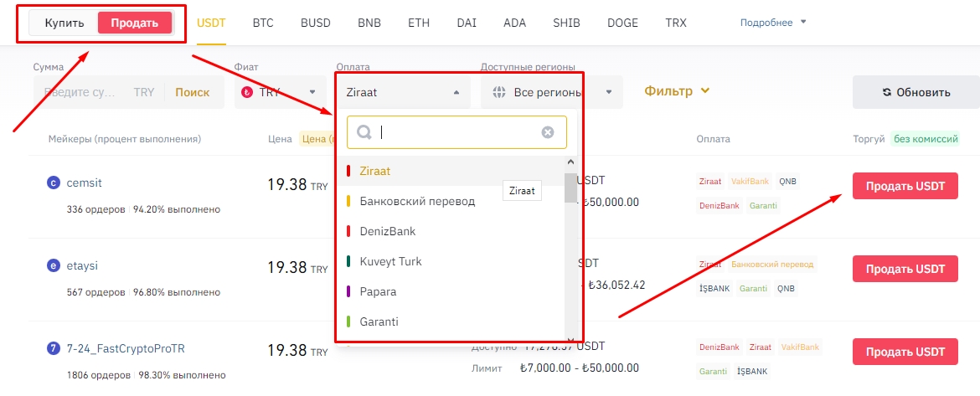The image size is (980, 396).
Task: Select the DOGE tab
Action: pyautogui.click(x=622, y=23)
